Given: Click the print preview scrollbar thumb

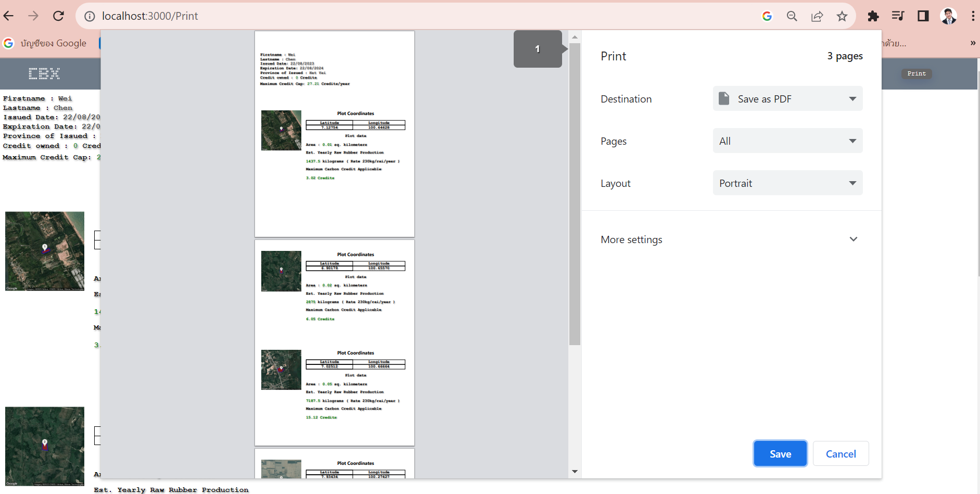Looking at the screenshot, I should point(575,194).
